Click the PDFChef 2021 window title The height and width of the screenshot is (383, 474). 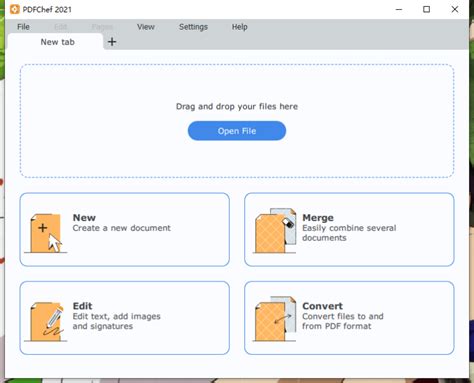pos(47,10)
